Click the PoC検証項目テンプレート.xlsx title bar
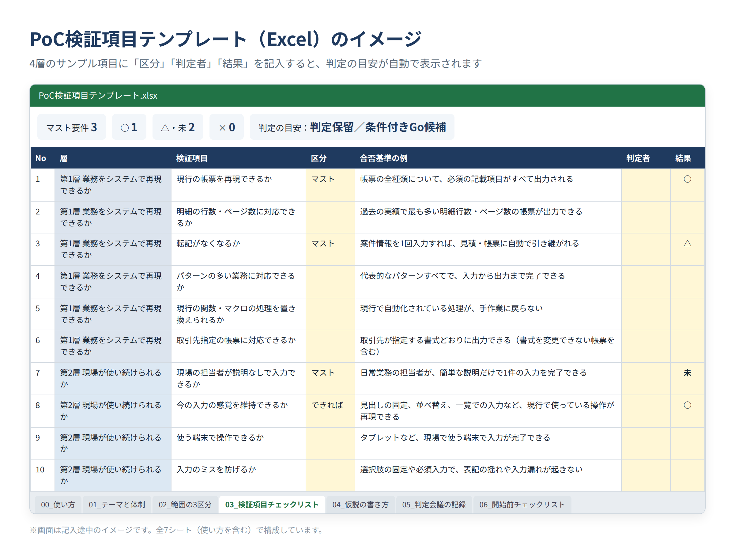The width and height of the screenshot is (735, 560). pos(367,96)
